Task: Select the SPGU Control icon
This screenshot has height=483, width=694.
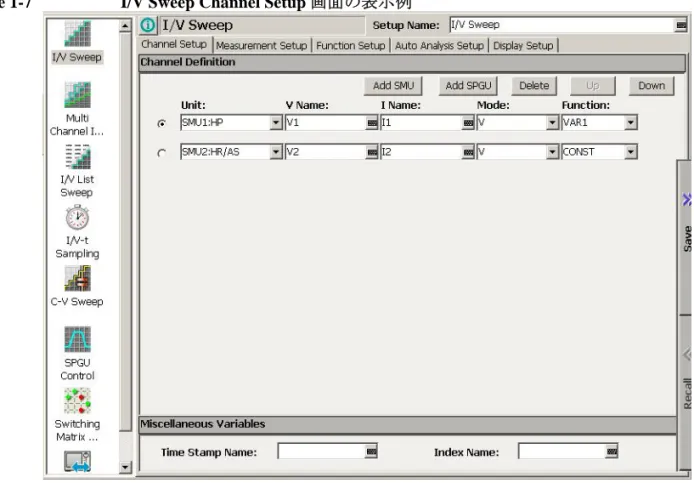Action: point(77,340)
